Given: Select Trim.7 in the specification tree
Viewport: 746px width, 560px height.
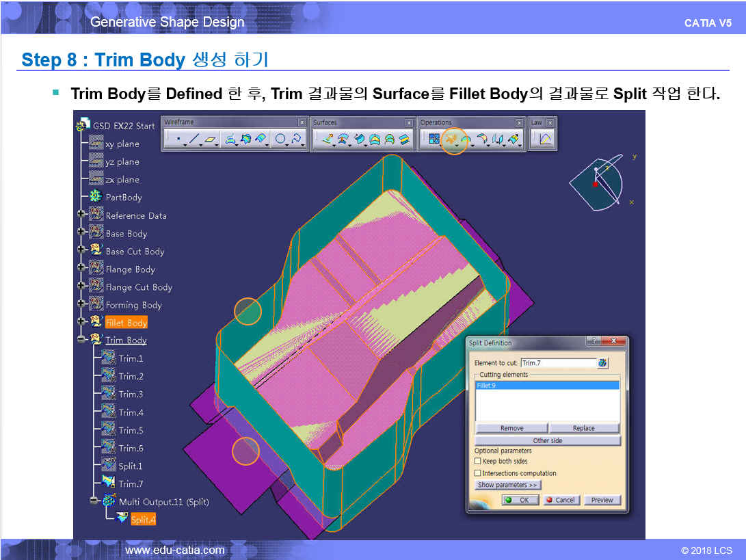Looking at the screenshot, I should click(x=130, y=484).
